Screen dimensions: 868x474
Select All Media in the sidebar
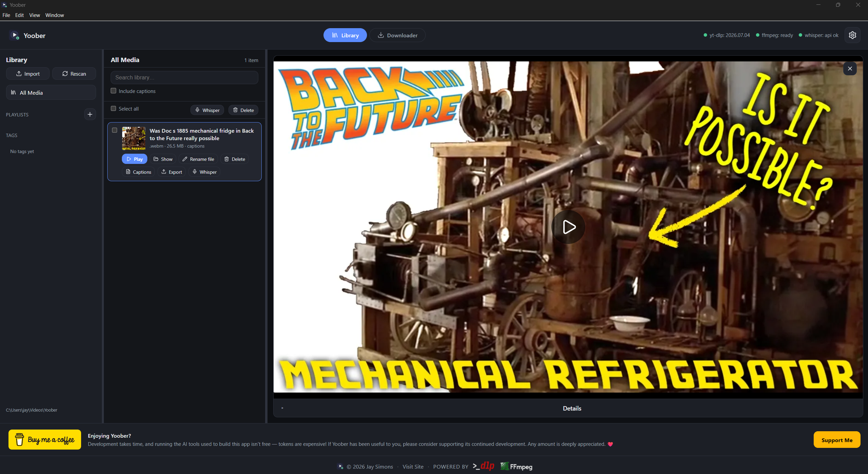pos(51,92)
